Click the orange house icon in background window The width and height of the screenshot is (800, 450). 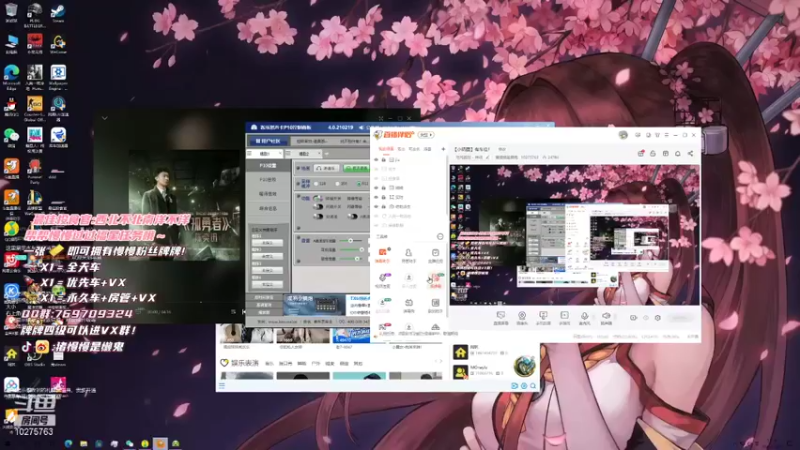coord(460,352)
